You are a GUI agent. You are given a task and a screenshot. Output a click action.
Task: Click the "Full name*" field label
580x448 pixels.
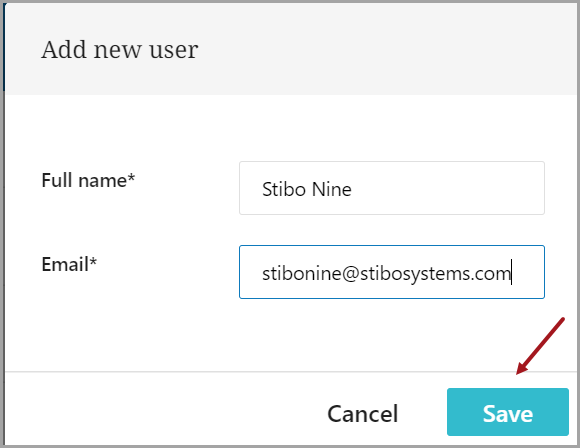pyautogui.click(x=88, y=181)
